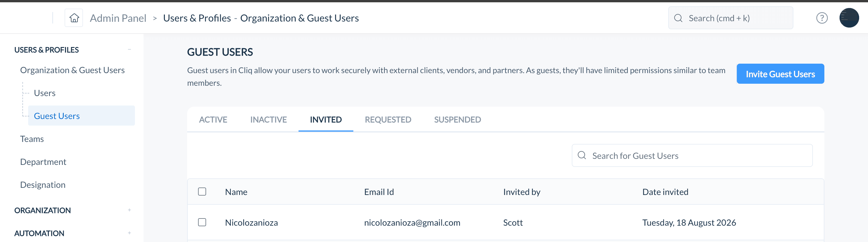Focus the Search for Guest Users field
The width and height of the screenshot is (868, 242).
[x=692, y=155]
